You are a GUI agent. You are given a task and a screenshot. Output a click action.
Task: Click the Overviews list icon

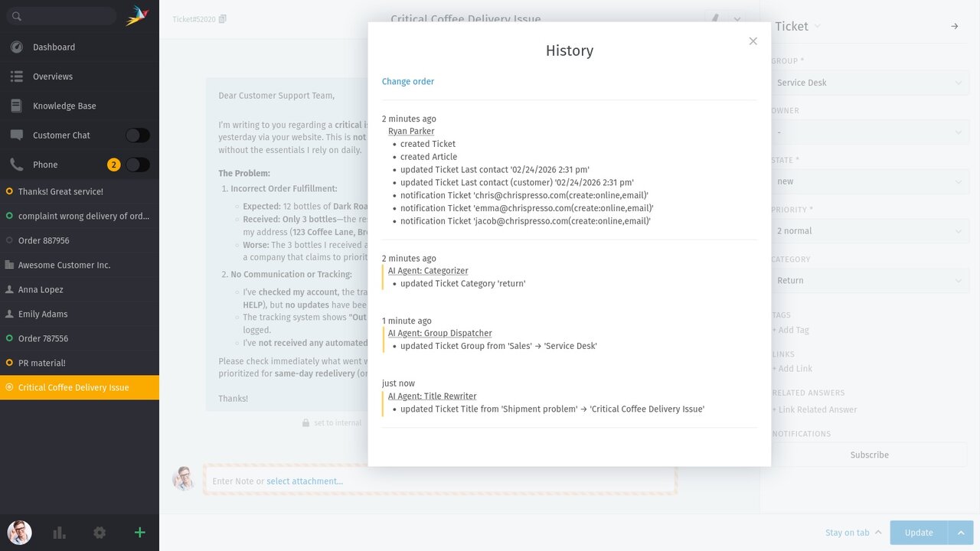point(17,77)
